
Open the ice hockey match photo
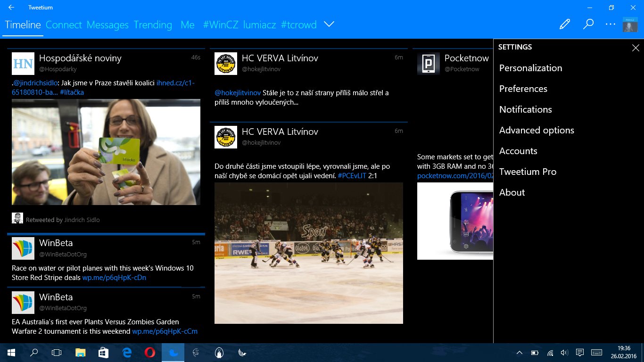coord(309,253)
